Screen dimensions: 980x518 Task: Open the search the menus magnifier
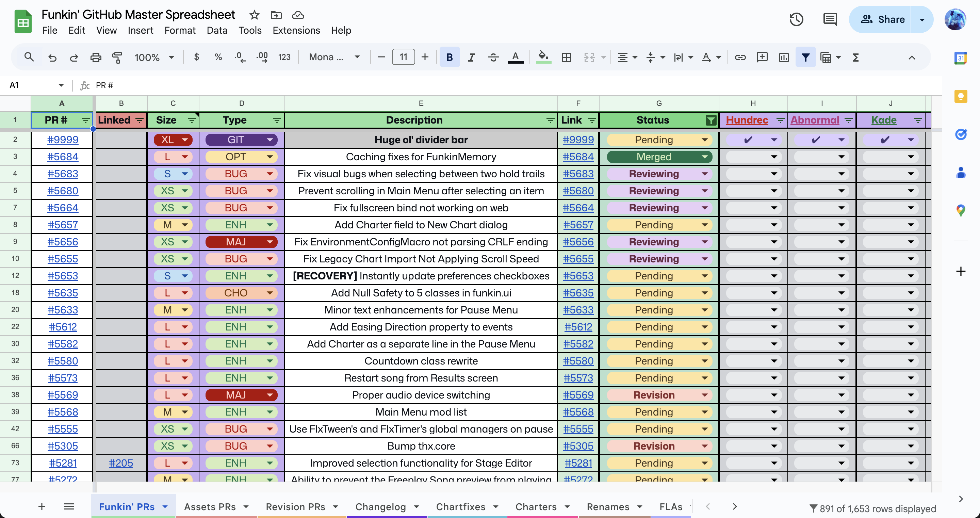(x=29, y=57)
